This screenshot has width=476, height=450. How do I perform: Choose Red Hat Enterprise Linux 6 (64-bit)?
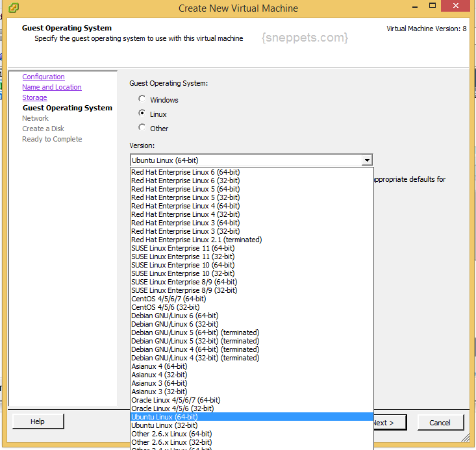[252, 172]
